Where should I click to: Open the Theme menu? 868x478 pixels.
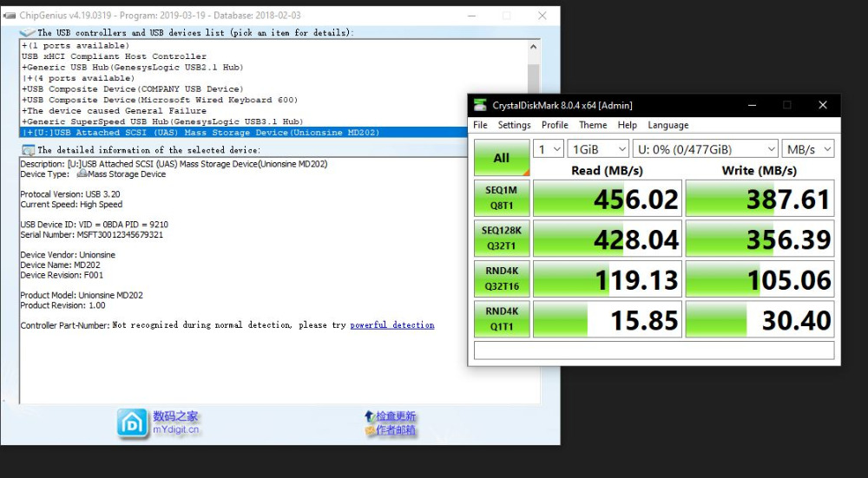pos(593,125)
